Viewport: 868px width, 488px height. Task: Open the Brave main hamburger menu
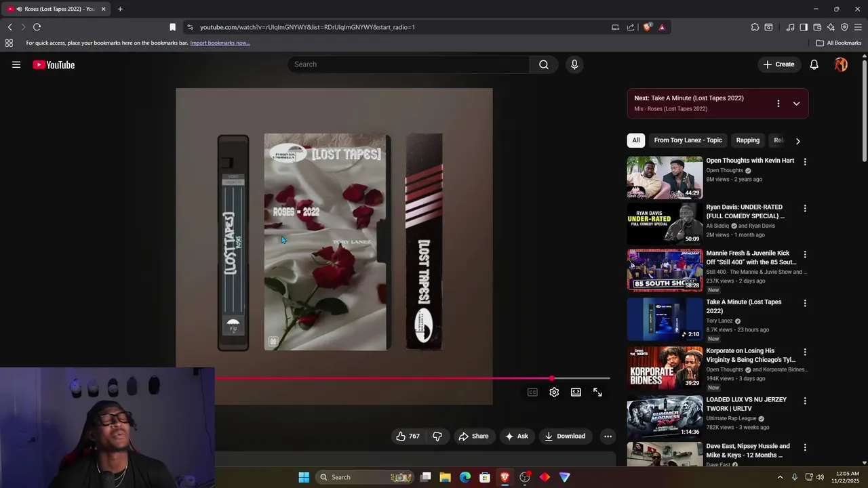(x=859, y=27)
